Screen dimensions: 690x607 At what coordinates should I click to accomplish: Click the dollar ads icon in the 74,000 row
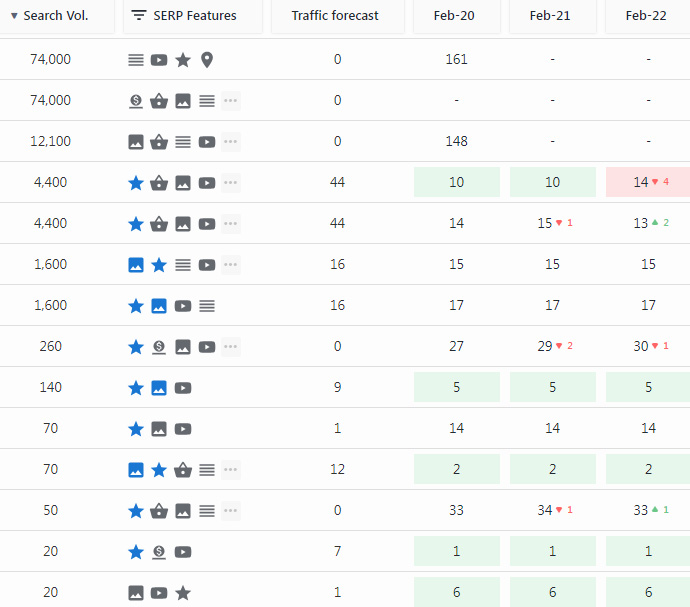click(x=136, y=101)
